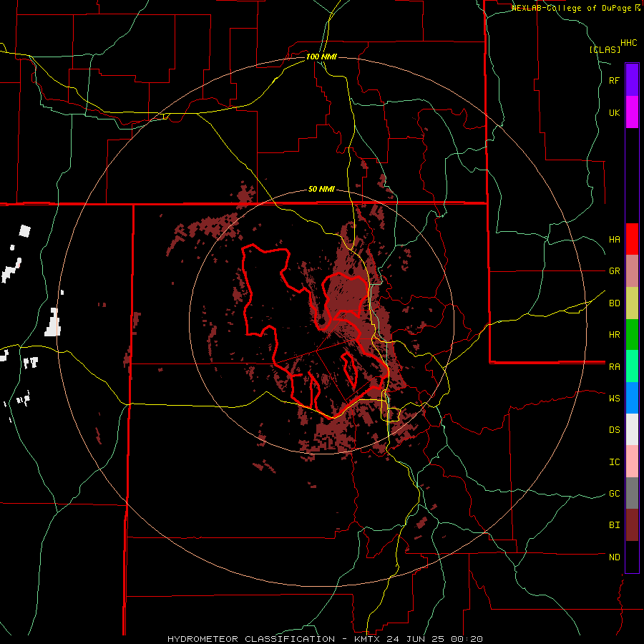Click the RA legend color block
Viewport: 644px width, 644px height.
(x=632, y=366)
